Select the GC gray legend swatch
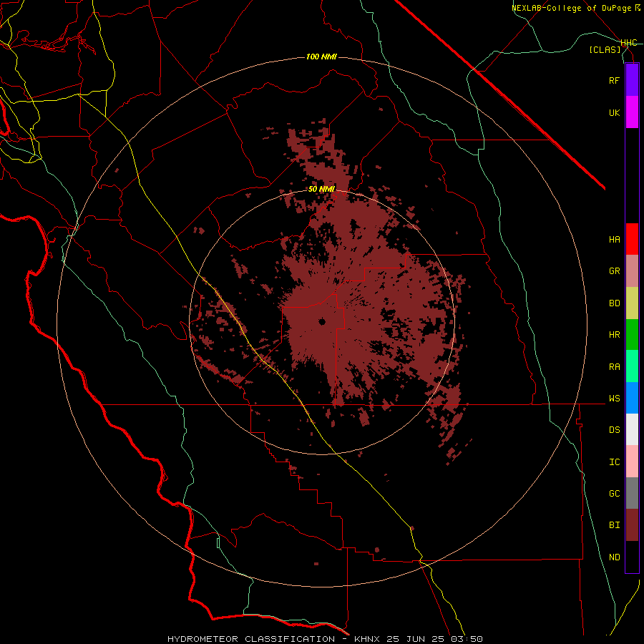This screenshot has width=644, height=644. coord(632,493)
